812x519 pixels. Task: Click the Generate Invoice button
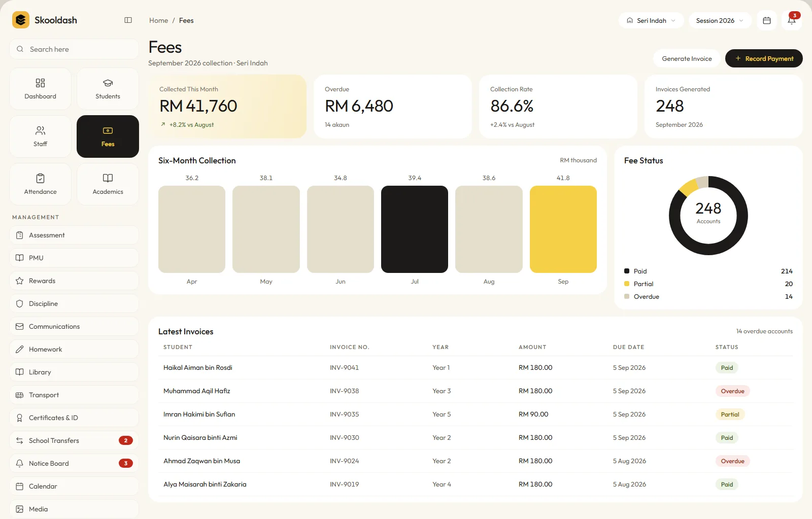(687, 58)
